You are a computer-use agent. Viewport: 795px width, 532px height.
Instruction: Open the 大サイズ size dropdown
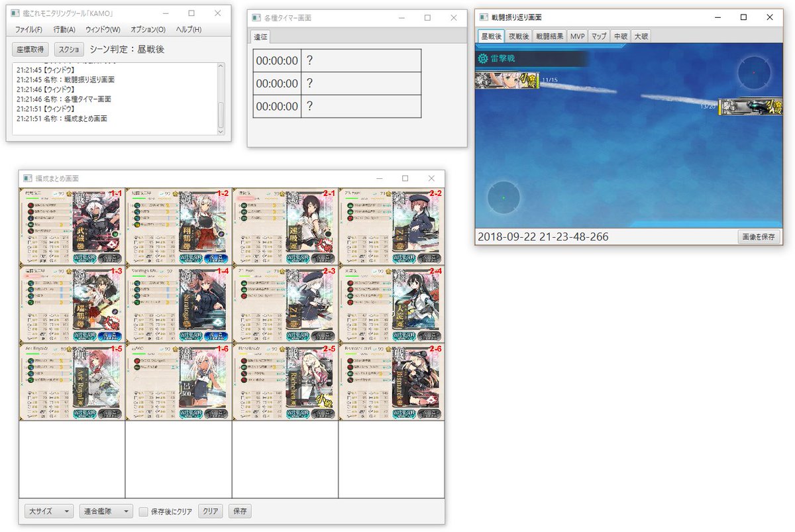click(49, 511)
